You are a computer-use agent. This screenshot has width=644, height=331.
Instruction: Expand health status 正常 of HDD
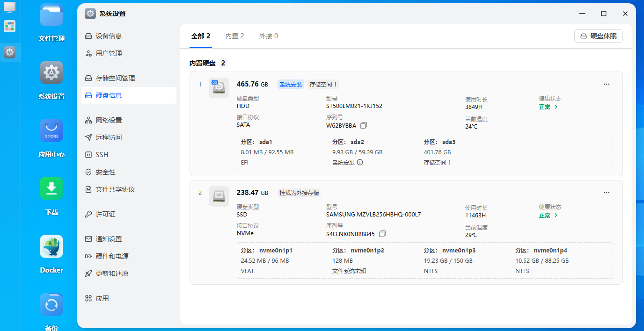[x=548, y=107]
